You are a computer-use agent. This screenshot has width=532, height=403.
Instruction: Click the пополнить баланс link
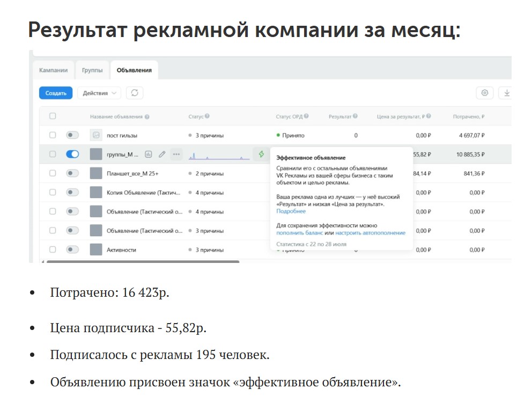point(300,233)
